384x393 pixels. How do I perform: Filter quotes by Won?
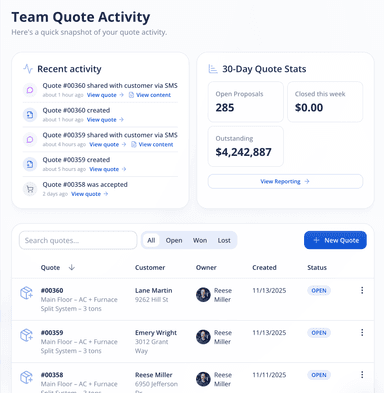[200, 240]
